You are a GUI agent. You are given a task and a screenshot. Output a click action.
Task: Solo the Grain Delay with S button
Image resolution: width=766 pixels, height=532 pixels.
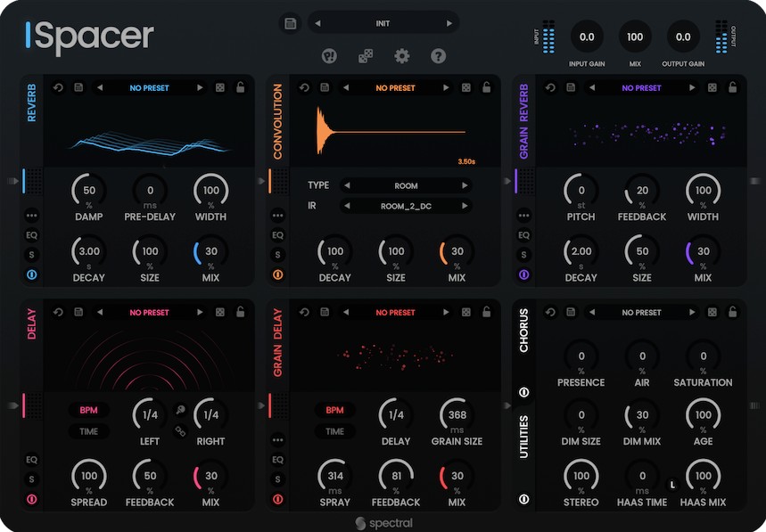(x=277, y=479)
